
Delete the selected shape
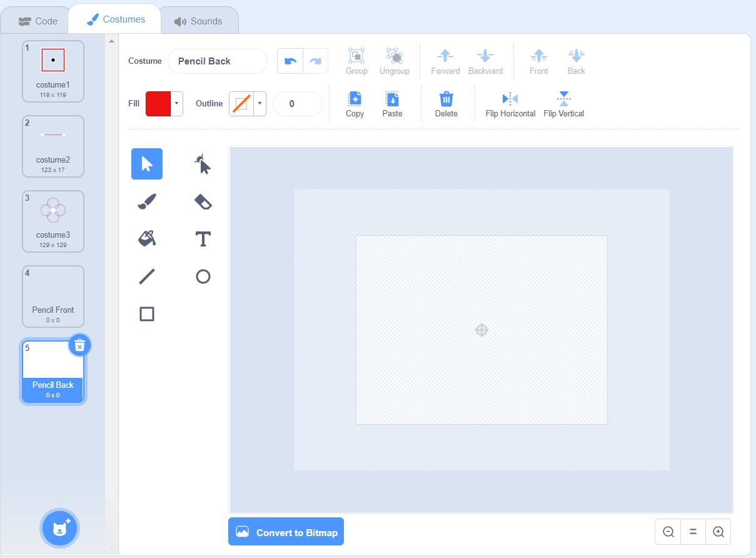446,104
